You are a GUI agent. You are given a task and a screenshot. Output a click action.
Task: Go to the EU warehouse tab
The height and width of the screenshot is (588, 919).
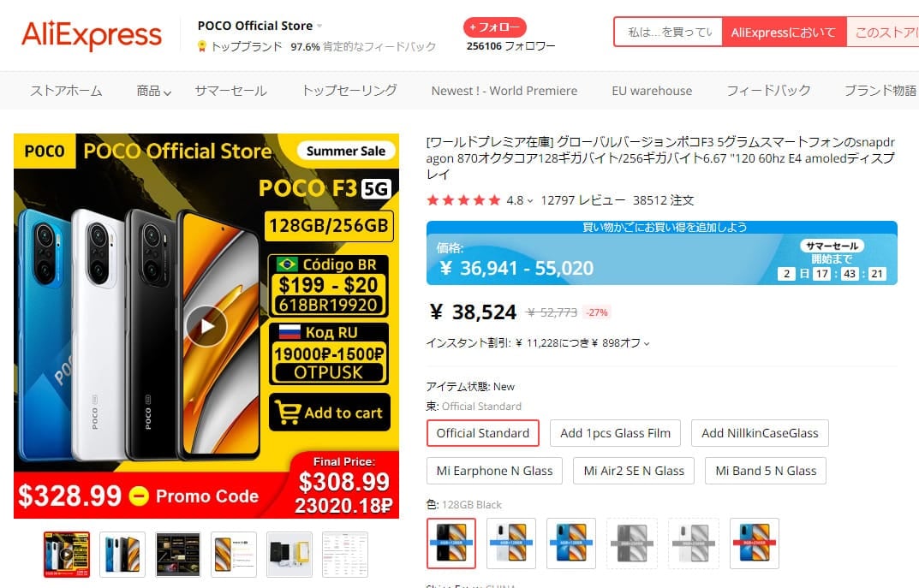tap(652, 91)
